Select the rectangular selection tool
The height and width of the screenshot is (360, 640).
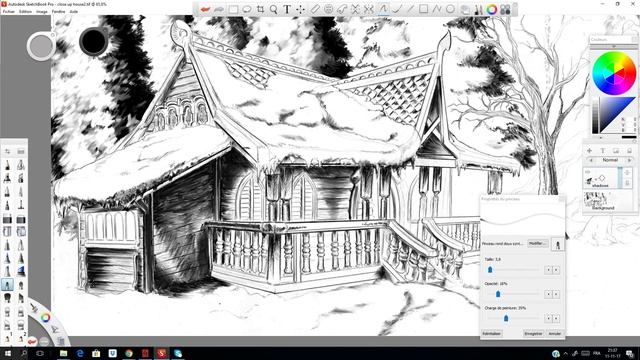[x=233, y=9]
